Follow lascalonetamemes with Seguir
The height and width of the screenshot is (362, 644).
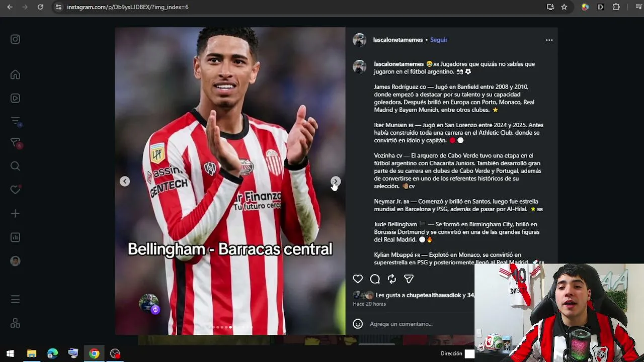(439, 40)
